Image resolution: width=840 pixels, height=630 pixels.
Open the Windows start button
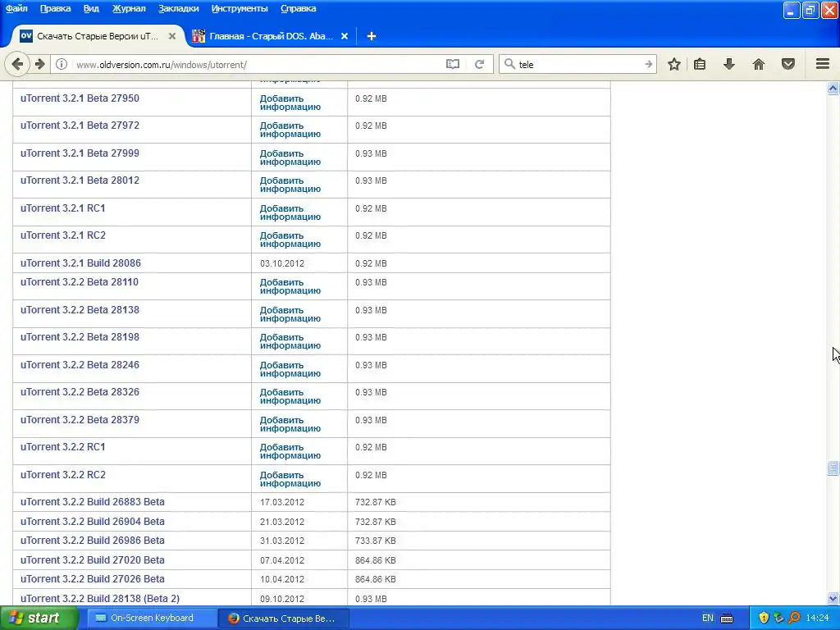click(x=39, y=618)
